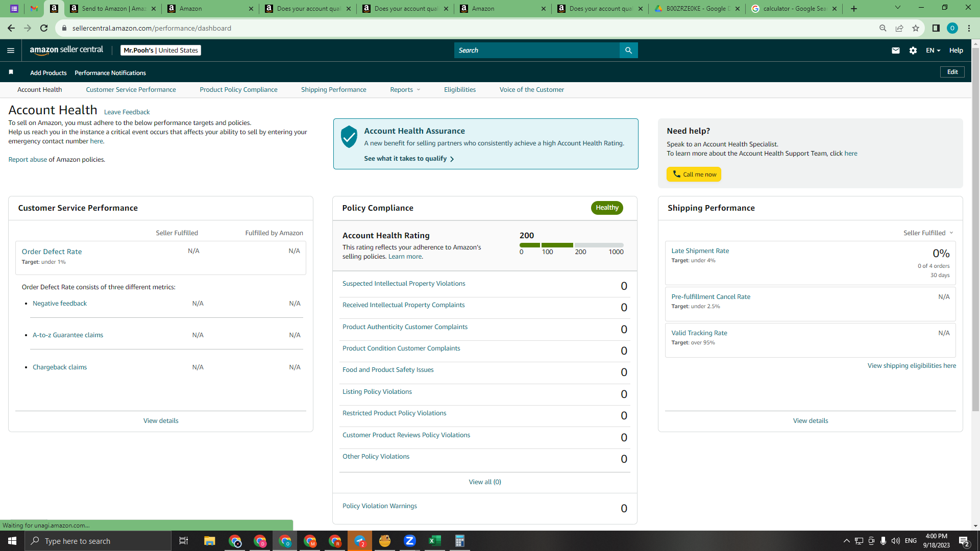This screenshot has height=551, width=980.
Task: Click View shipping eligibilities here
Action: coord(912,366)
